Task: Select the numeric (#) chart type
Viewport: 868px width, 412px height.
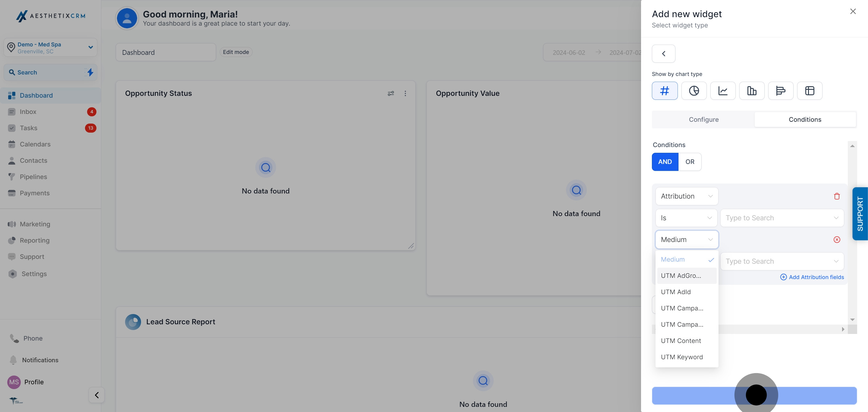Action: pyautogui.click(x=665, y=91)
